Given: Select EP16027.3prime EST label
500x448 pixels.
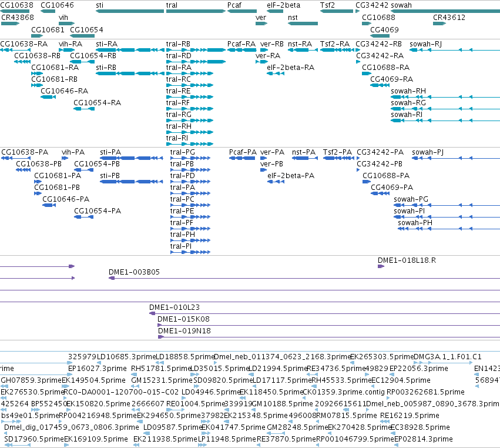Looking at the screenshot, I should pyautogui.click(x=98, y=369).
